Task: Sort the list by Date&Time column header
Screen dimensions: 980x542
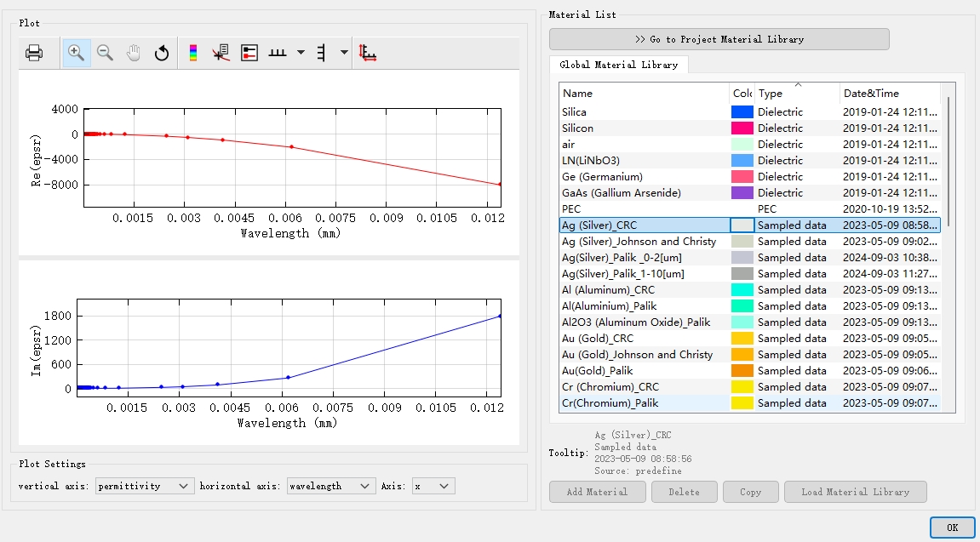Action: click(x=890, y=93)
